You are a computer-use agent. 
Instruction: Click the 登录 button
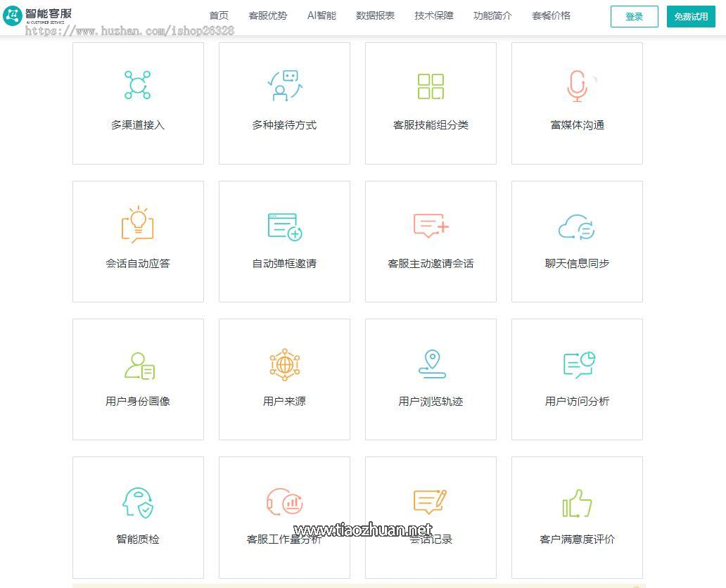(x=634, y=16)
